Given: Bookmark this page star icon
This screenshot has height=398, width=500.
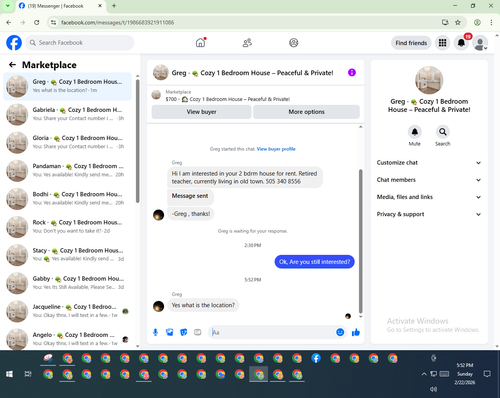Looking at the screenshot, I should [458, 22].
